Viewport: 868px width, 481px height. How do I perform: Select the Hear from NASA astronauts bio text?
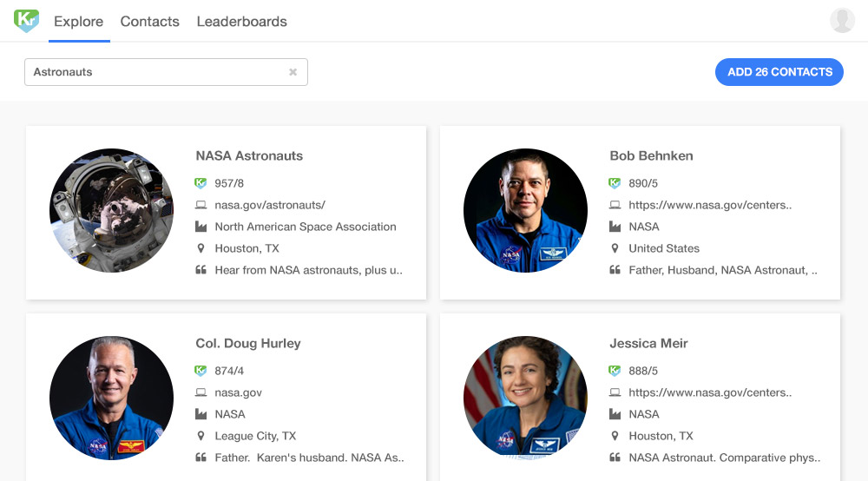tap(308, 270)
